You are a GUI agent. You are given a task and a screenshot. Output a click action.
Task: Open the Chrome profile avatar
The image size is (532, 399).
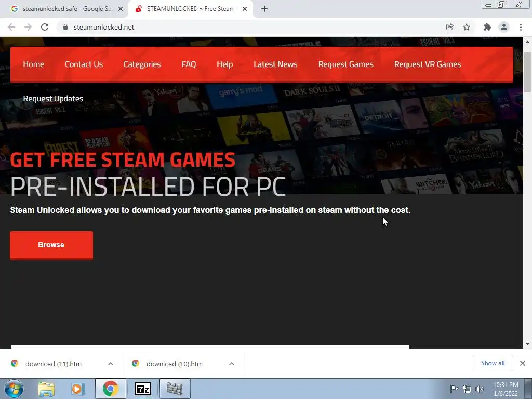tap(504, 27)
